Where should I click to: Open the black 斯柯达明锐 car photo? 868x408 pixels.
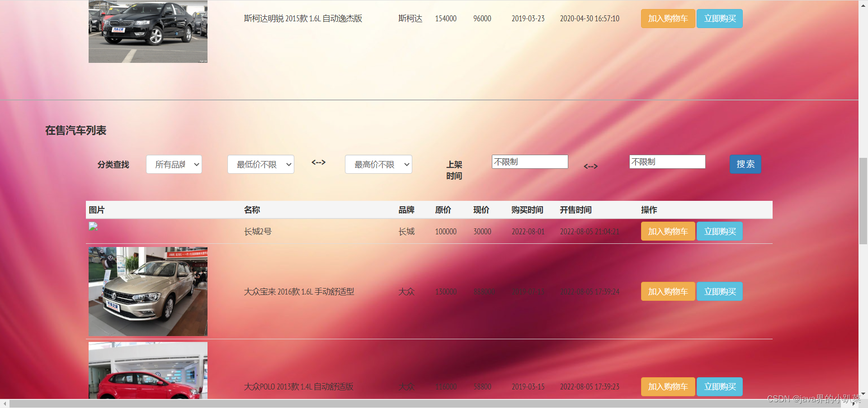tap(148, 31)
